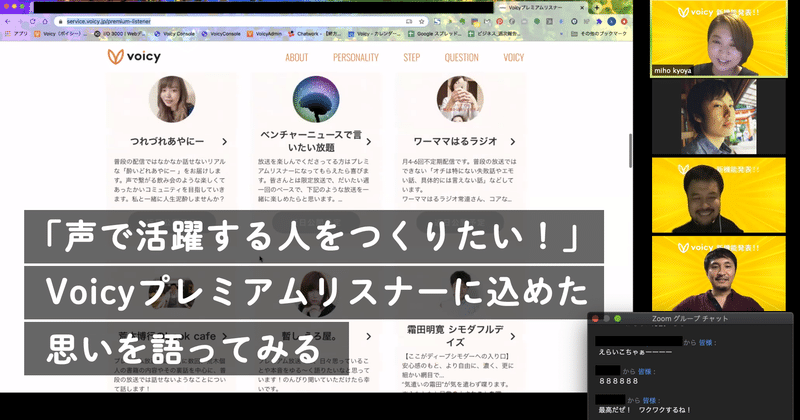
Task: Select the Voicyプレミアムリスナー tab
Action: [x=542, y=8]
